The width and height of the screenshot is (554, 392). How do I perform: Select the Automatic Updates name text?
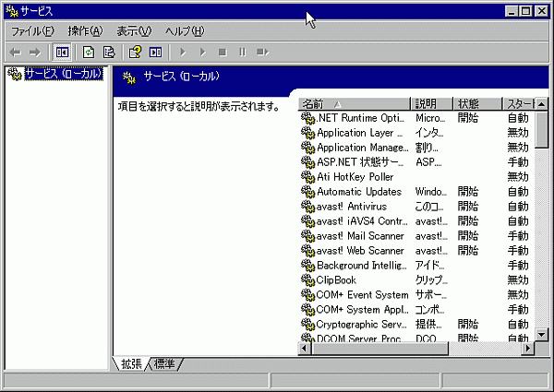pos(359,192)
